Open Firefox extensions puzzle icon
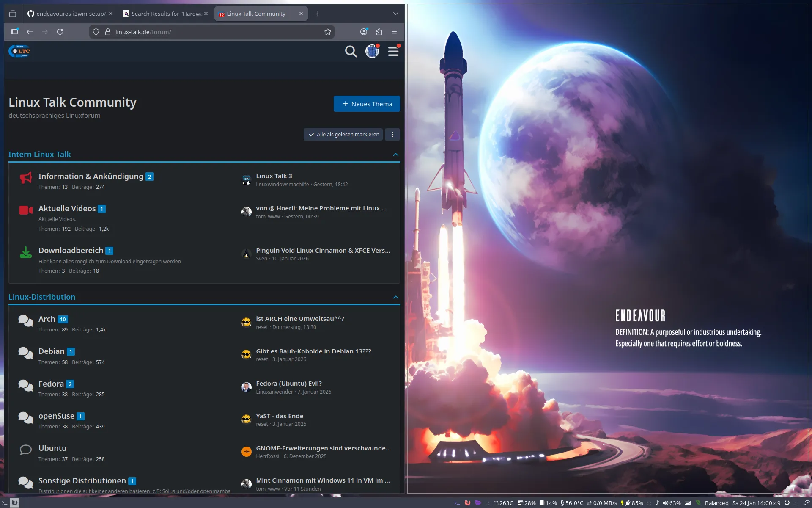Viewport: 812px width, 508px height. (x=379, y=32)
